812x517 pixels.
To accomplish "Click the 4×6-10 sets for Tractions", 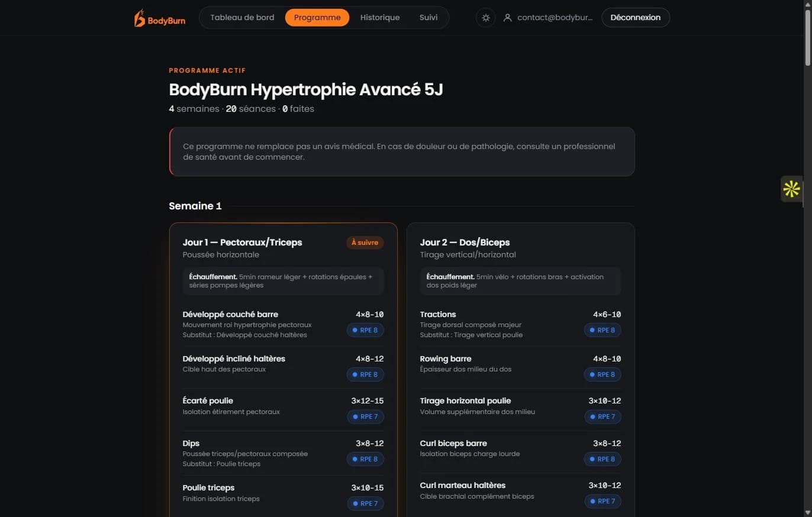I will 607,314.
